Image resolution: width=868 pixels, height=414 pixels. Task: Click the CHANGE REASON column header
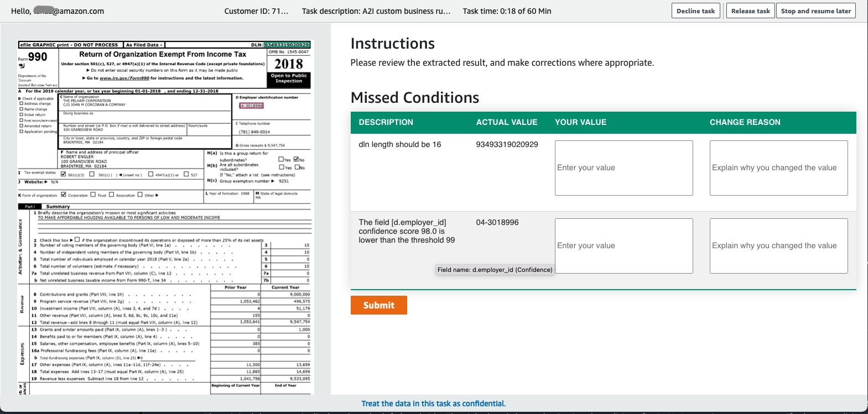click(745, 122)
